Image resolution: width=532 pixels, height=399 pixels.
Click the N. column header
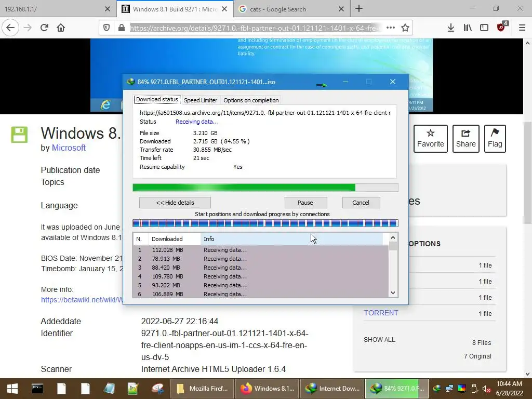(140, 239)
